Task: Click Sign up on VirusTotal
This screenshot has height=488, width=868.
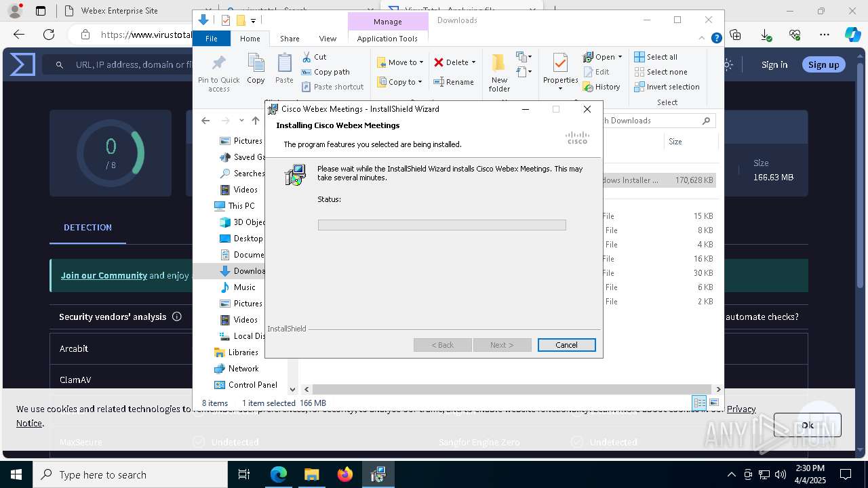Action: pyautogui.click(x=824, y=65)
